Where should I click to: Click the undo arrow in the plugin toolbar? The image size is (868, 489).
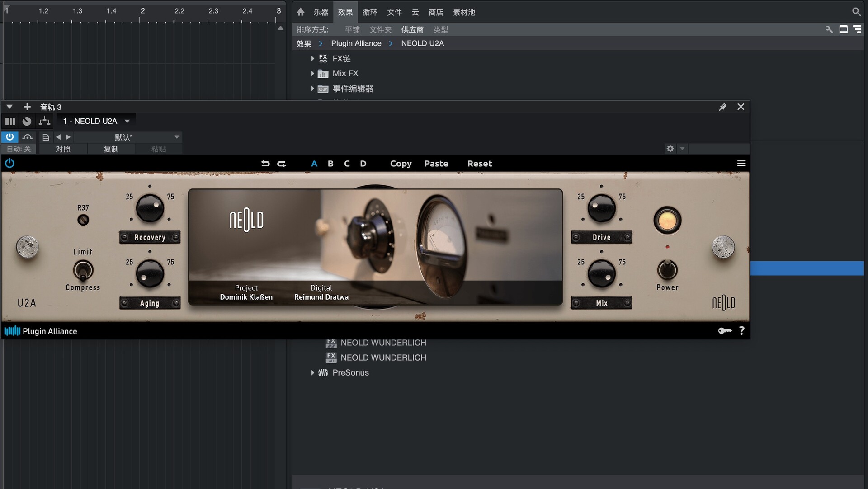click(x=266, y=163)
